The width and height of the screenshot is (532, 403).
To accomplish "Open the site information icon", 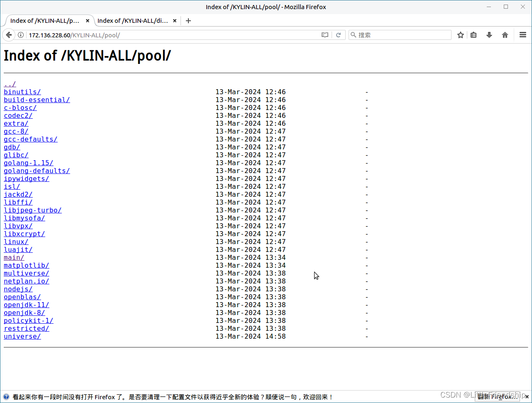I will (x=21, y=35).
